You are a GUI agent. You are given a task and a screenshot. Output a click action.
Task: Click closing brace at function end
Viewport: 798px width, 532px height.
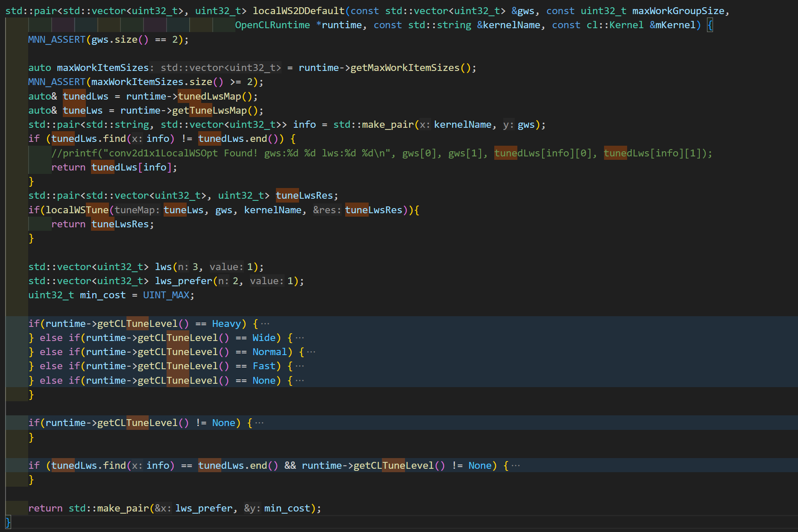[x=8, y=522]
